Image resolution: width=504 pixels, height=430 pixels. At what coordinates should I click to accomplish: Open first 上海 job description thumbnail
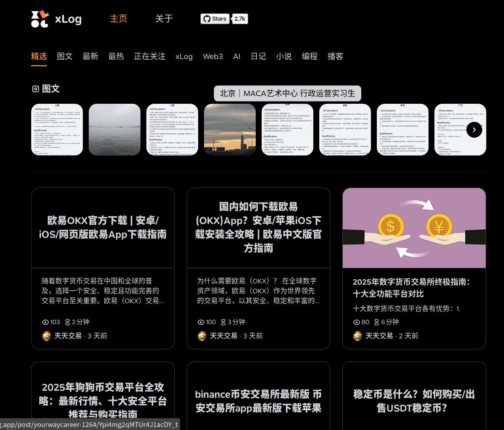point(57,129)
